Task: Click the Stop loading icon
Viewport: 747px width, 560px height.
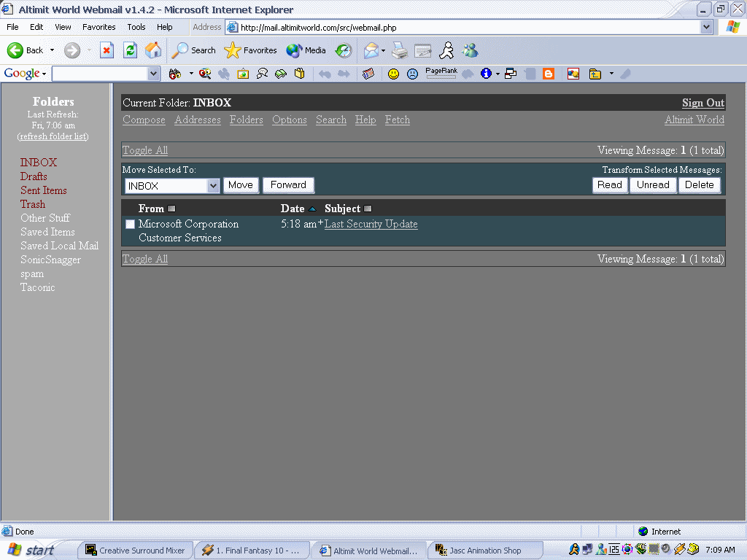Action: pyautogui.click(x=107, y=50)
